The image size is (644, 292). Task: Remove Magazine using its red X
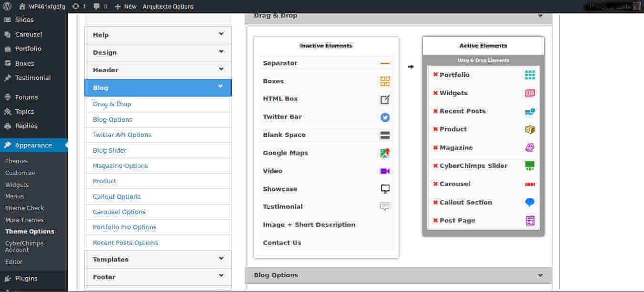[x=435, y=148]
